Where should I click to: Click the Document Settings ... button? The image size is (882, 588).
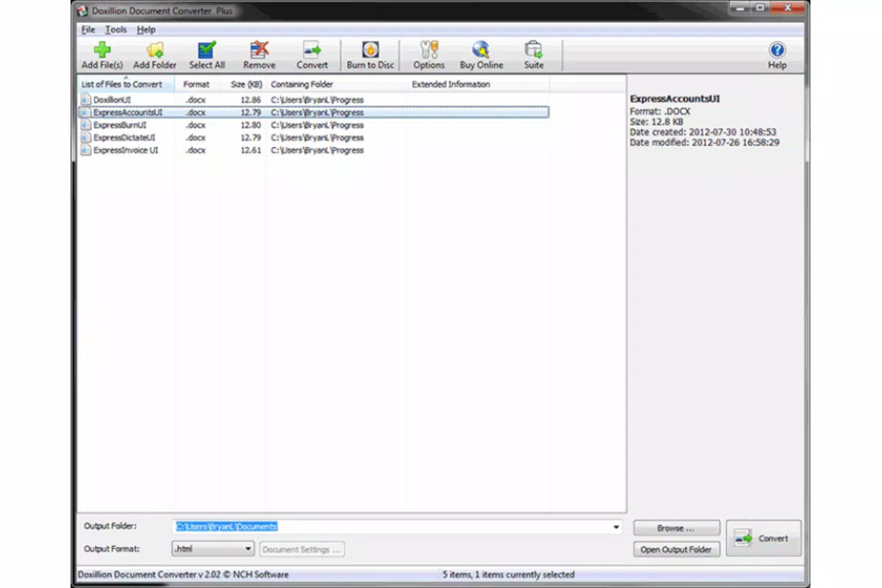(x=302, y=549)
